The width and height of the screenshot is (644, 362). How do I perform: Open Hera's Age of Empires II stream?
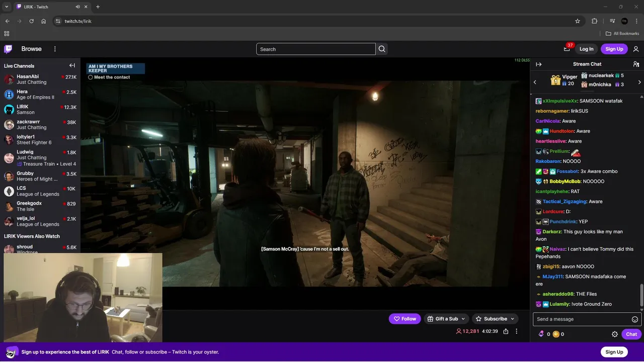pos(40,95)
